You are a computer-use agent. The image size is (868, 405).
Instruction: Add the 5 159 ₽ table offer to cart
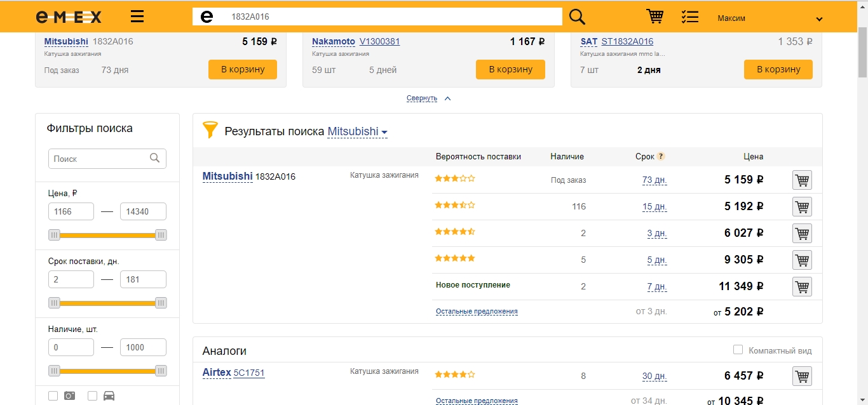pyautogui.click(x=803, y=180)
